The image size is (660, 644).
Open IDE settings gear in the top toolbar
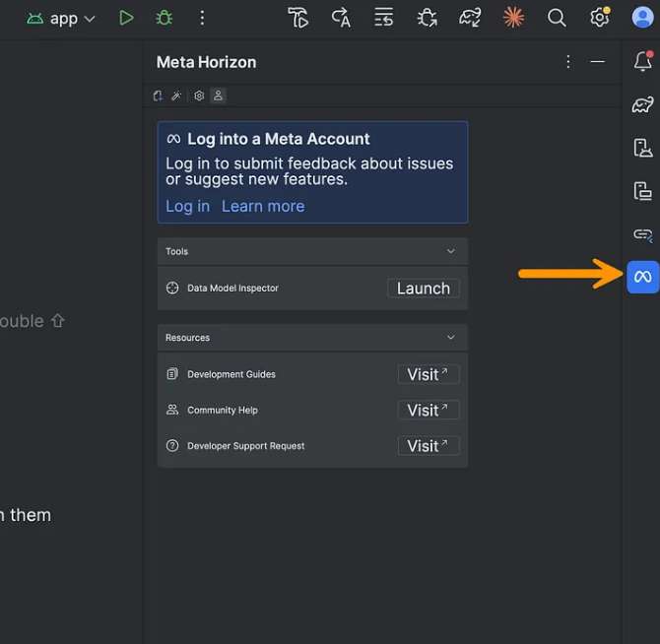[600, 18]
